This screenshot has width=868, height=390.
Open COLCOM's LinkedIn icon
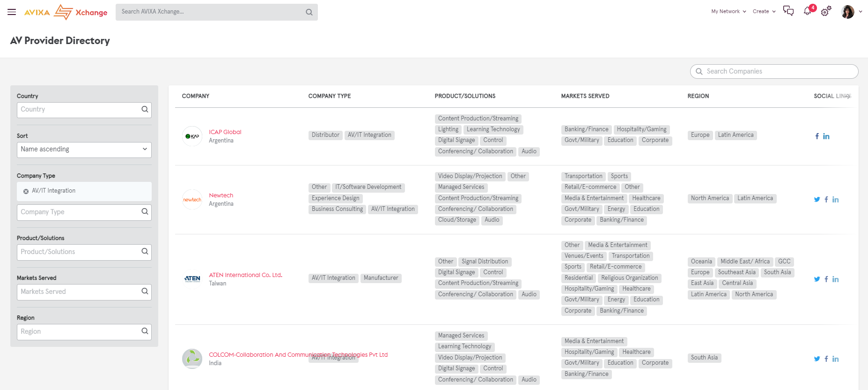pyautogui.click(x=836, y=359)
